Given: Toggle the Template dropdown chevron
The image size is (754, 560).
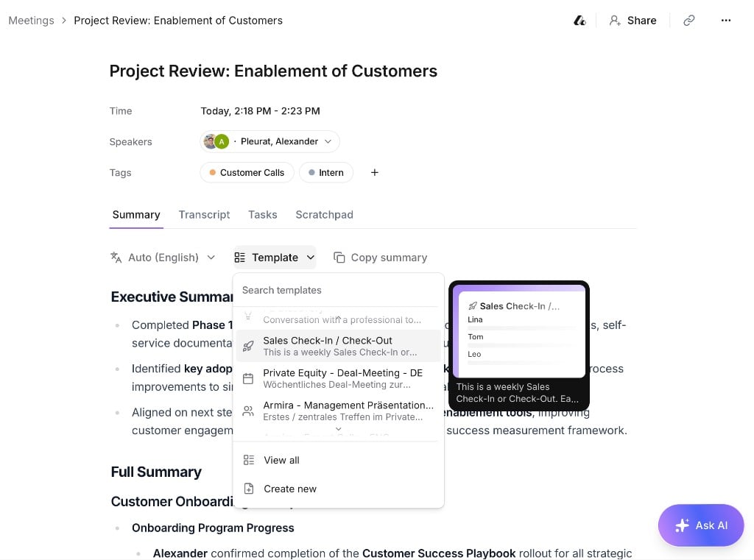Looking at the screenshot, I should click(x=311, y=257).
